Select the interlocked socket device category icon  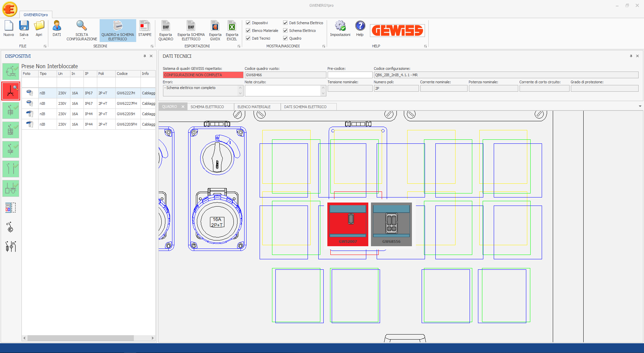point(11,71)
